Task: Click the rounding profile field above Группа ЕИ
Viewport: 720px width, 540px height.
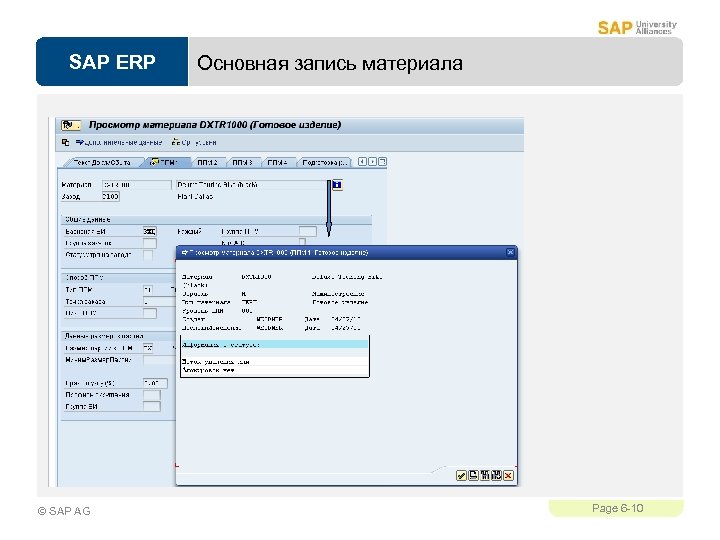Action: 152,395
